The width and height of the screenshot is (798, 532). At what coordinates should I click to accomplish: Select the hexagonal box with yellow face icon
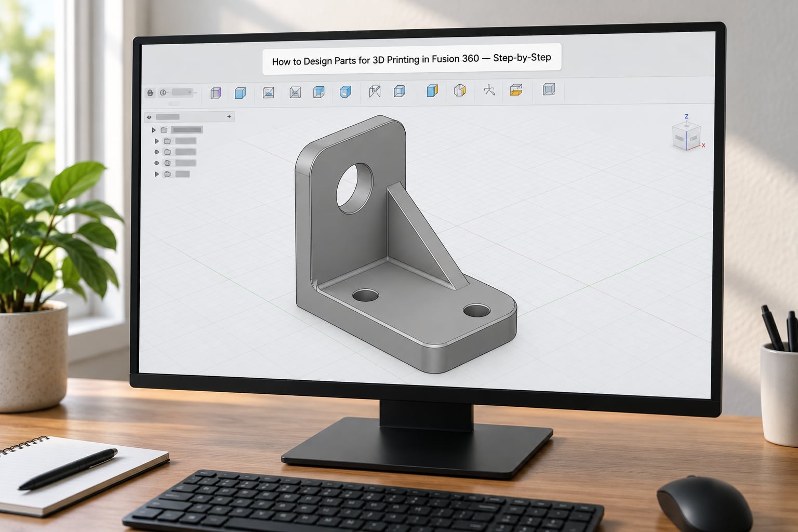click(460, 90)
